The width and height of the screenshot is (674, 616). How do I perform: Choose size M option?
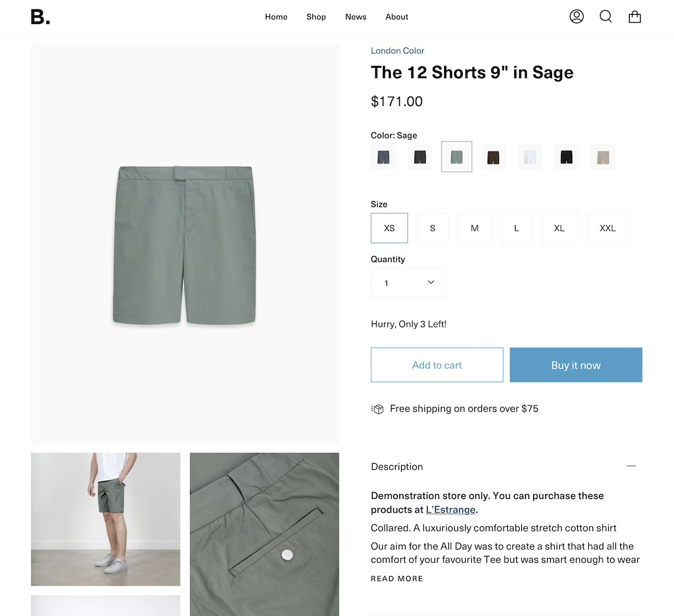(474, 228)
